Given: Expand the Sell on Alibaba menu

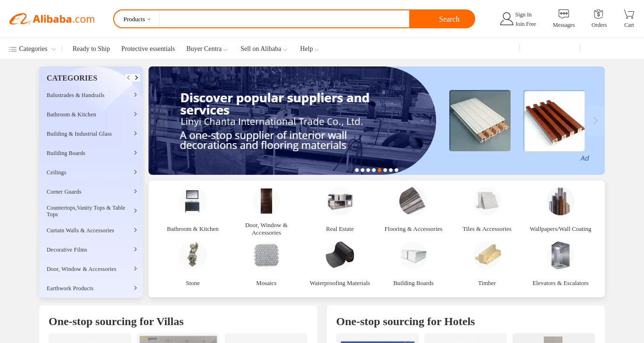Looking at the screenshot, I should coord(264,49).
